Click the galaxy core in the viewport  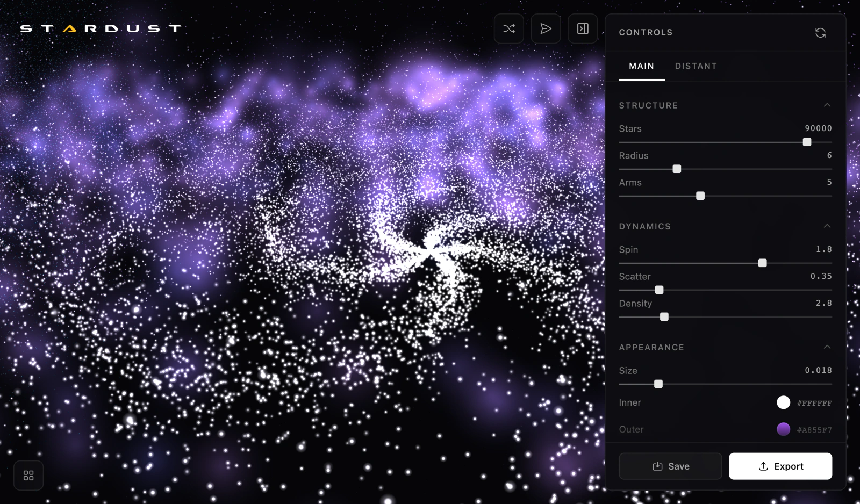click(430, 250)
